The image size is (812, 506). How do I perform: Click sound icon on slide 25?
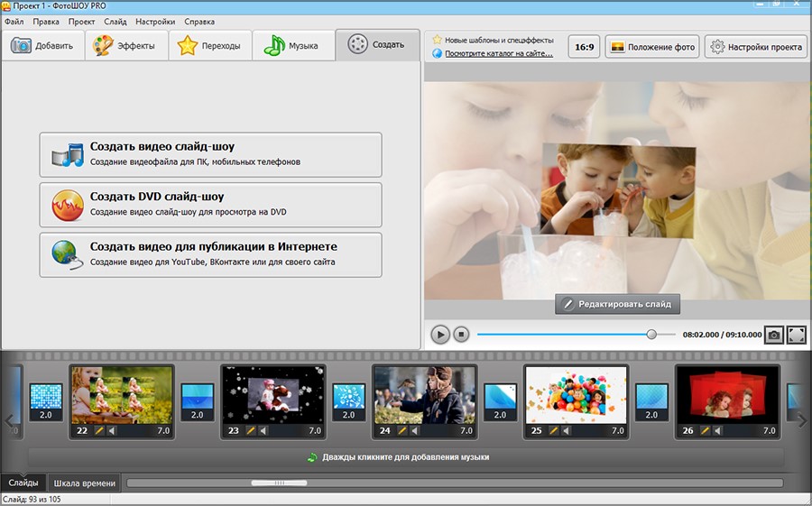pos(566,430)
